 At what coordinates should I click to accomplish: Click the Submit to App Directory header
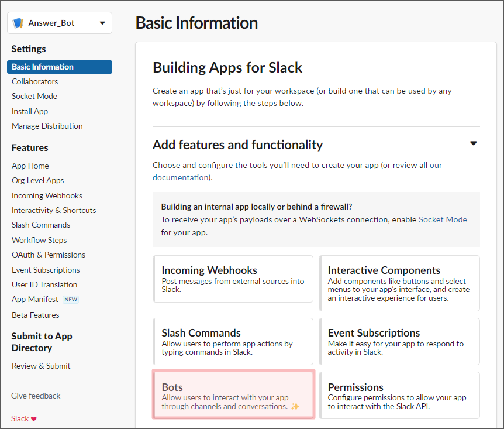42,342
